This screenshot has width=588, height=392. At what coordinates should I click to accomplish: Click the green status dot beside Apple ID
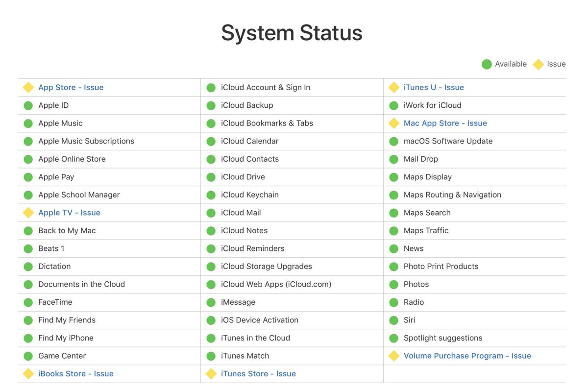point(28,105)
